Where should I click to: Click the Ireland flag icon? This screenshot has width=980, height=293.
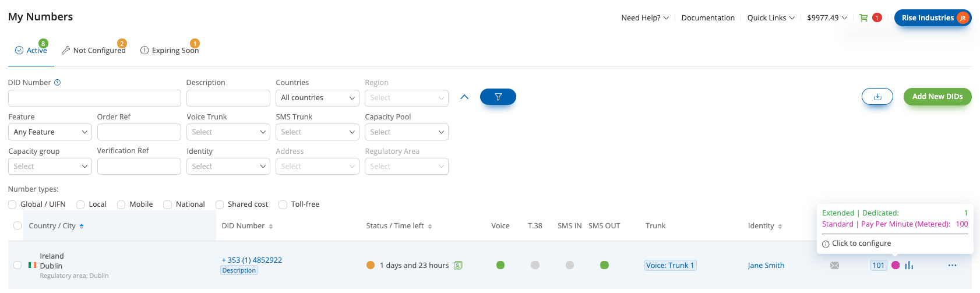click(x=33, y=265)
